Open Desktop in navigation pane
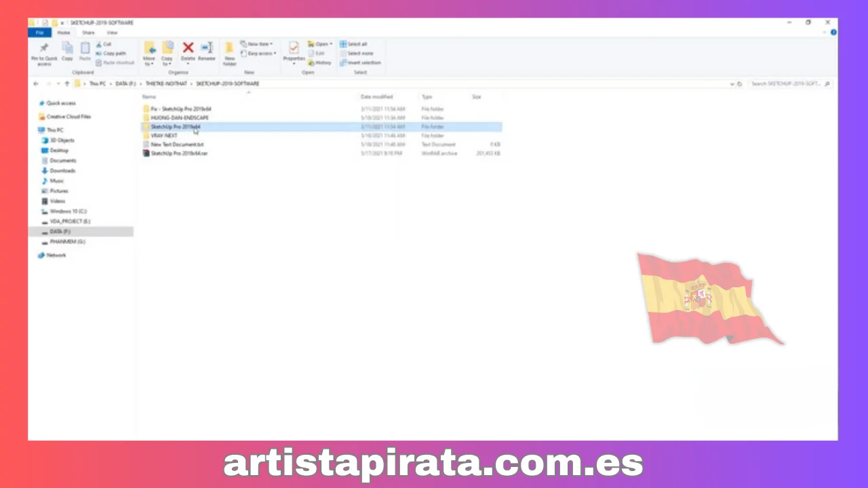 click(x=55, y=150)
